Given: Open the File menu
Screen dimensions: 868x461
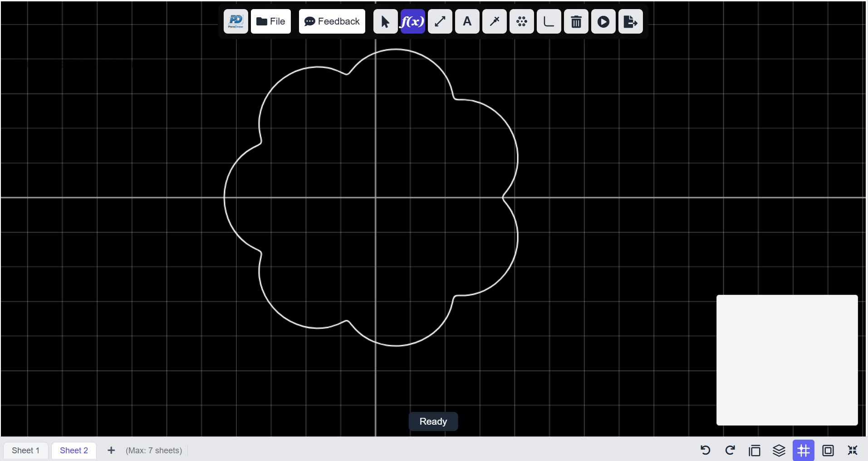Looking at the screenshot, I should coord(271,21).
